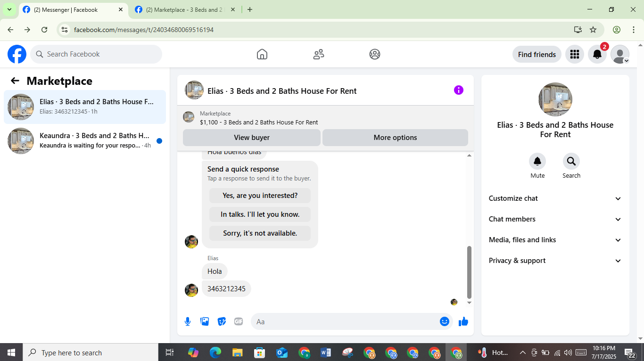Click the chat message scrollbar thumb
This screenshot has height=361, width=644.
pyautogui.click(x=469, y=272)
